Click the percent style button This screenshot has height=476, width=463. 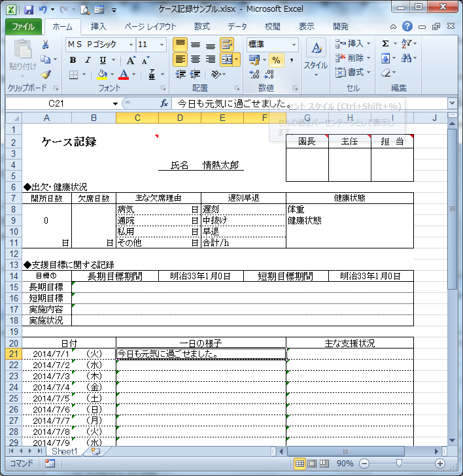coord(276,59)
